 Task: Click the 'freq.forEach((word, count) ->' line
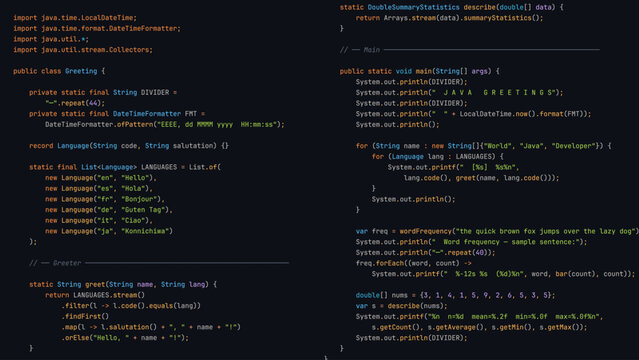pyautogui.click(x=413, y=263)
